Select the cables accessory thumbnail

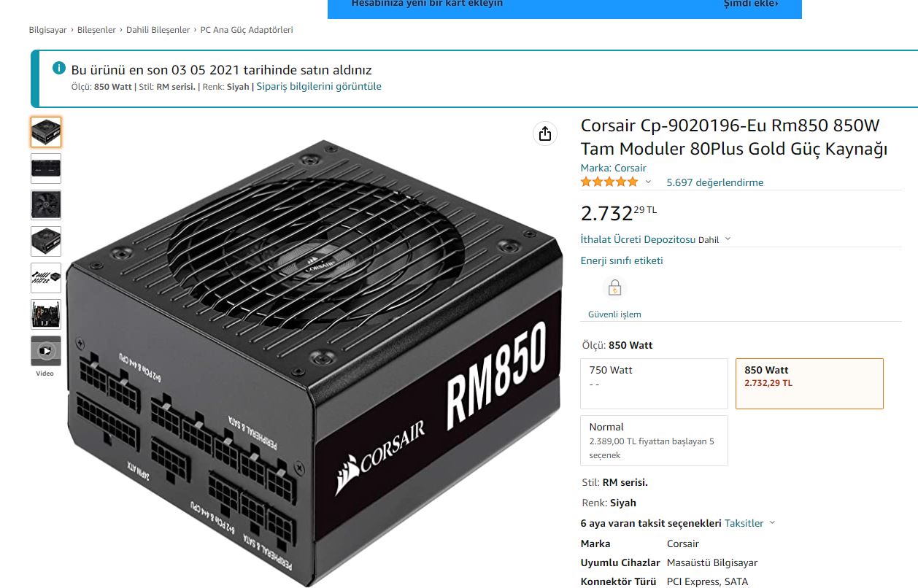[46, 278]
